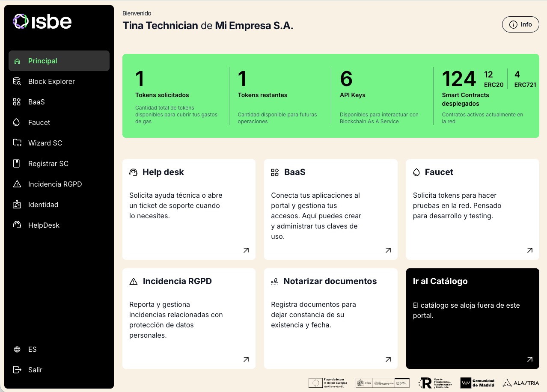Open BaaS card via its arrow
Viewport: 547px width, 392px height.
pos(388,250)
